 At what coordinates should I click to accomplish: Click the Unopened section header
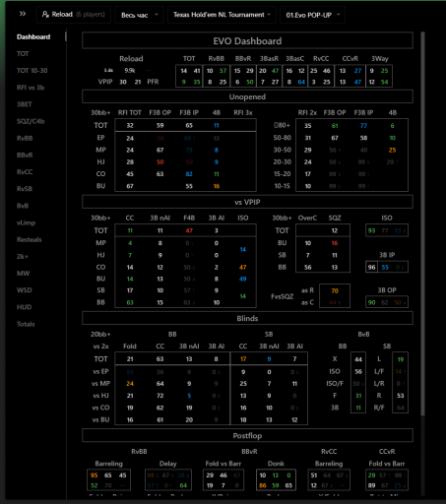(x=247, y=96)
